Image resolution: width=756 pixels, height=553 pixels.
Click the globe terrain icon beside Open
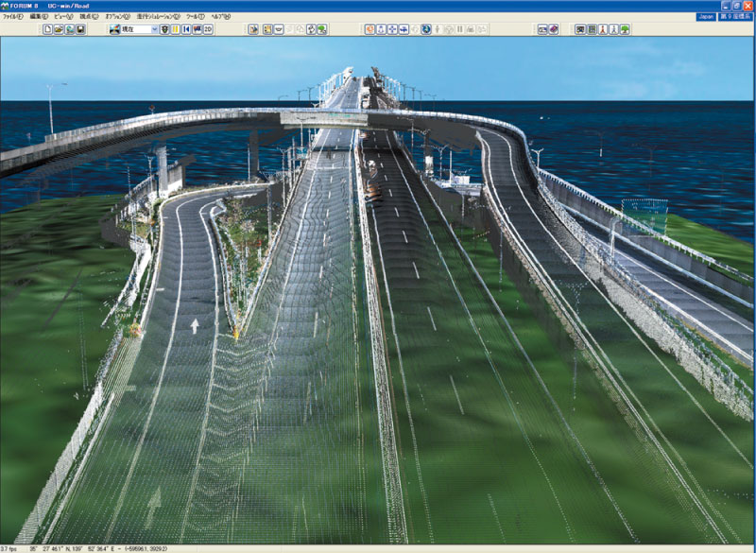pyautogui.click(x=70, y=29)
